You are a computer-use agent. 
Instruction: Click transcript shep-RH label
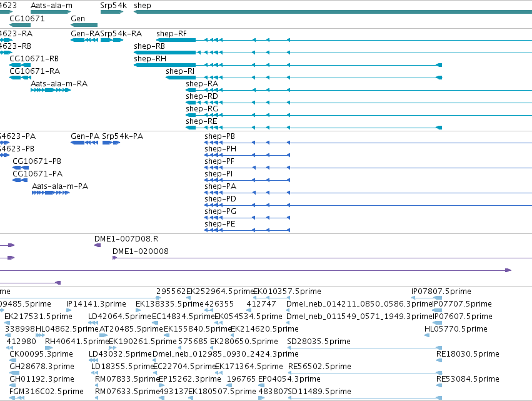[x=150, y=59]
